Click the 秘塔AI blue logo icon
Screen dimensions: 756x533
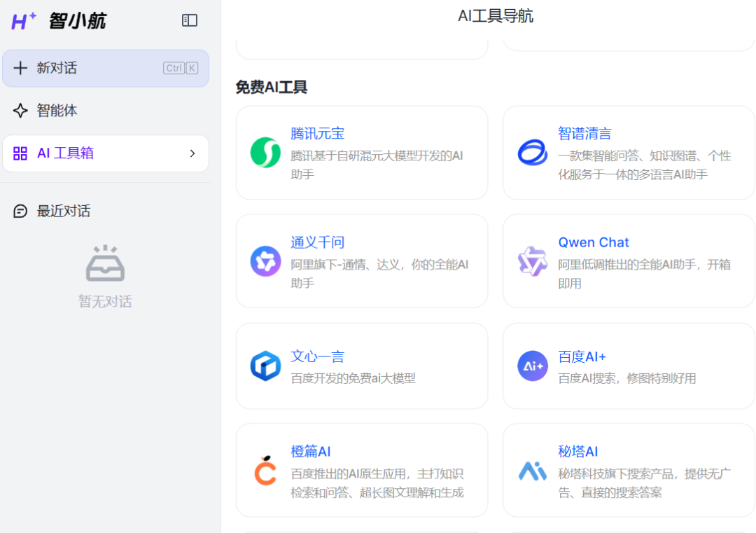(x=532, y=471)
